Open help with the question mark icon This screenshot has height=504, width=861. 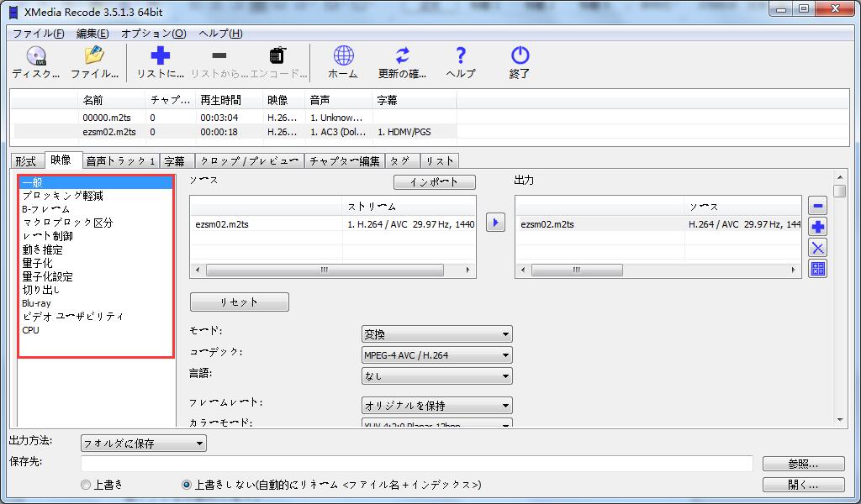(461, 62)
